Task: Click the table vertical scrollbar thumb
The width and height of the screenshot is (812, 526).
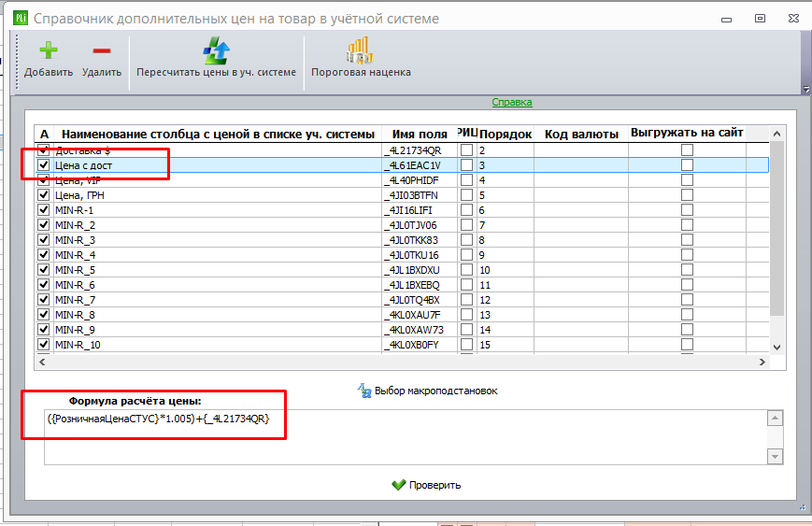Action: [x=776, y=228]
